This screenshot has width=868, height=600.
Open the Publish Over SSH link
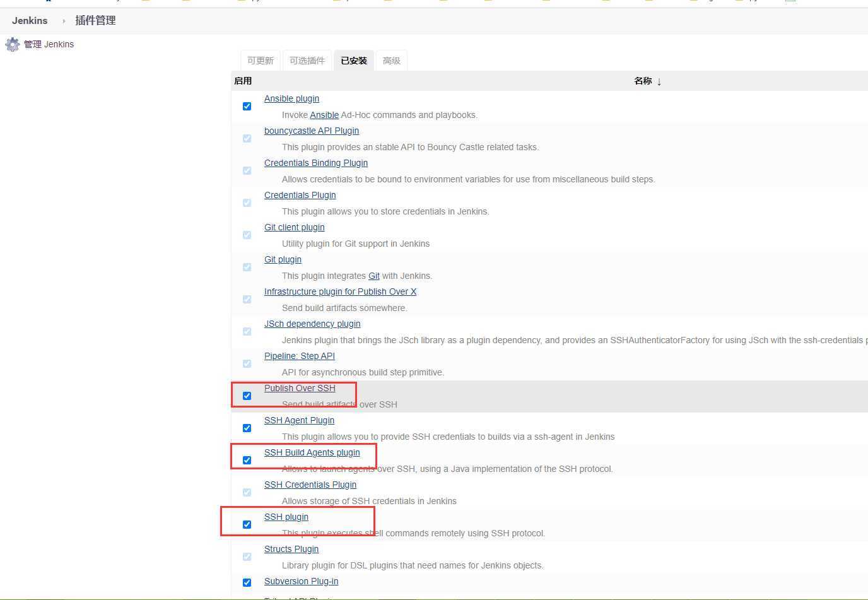click(300, 388)
